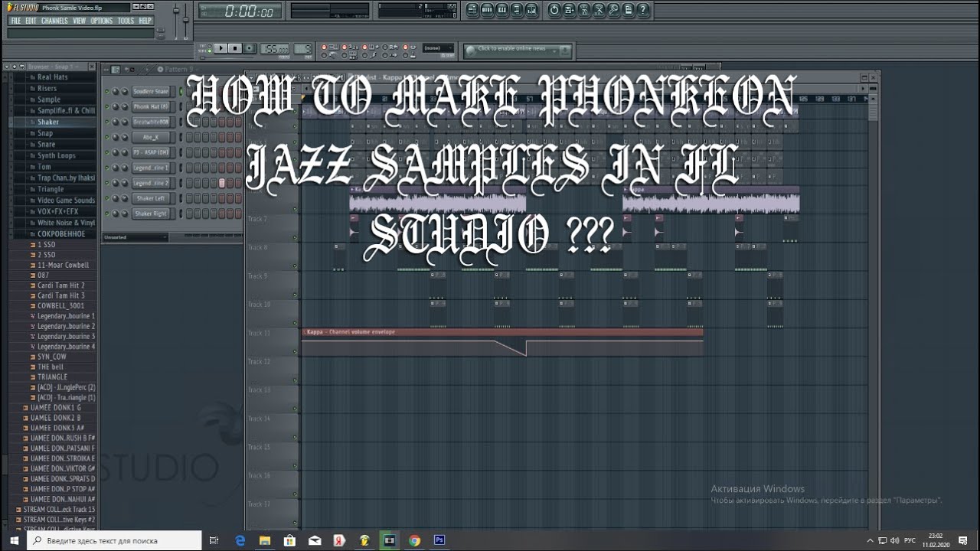
Task: Mute the Shaker Right channel LED
Action: (107, 214)
